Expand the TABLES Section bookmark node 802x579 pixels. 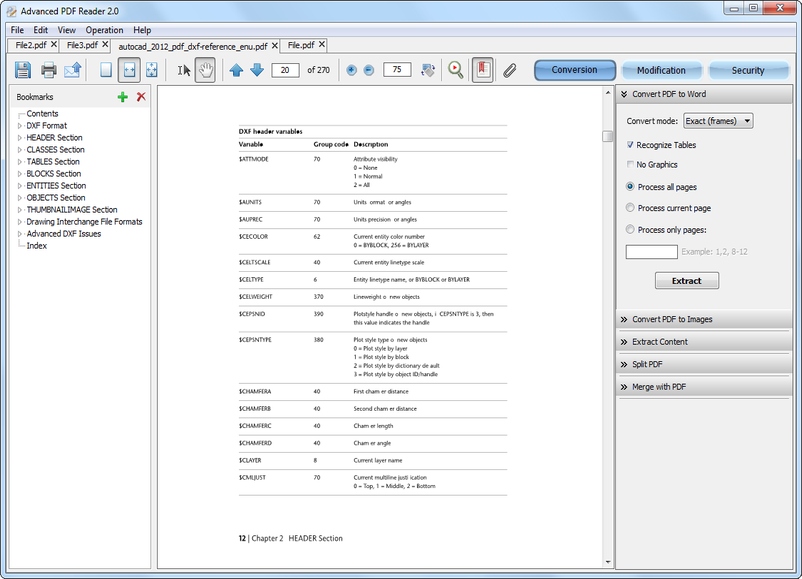click(x=20, y=162)
